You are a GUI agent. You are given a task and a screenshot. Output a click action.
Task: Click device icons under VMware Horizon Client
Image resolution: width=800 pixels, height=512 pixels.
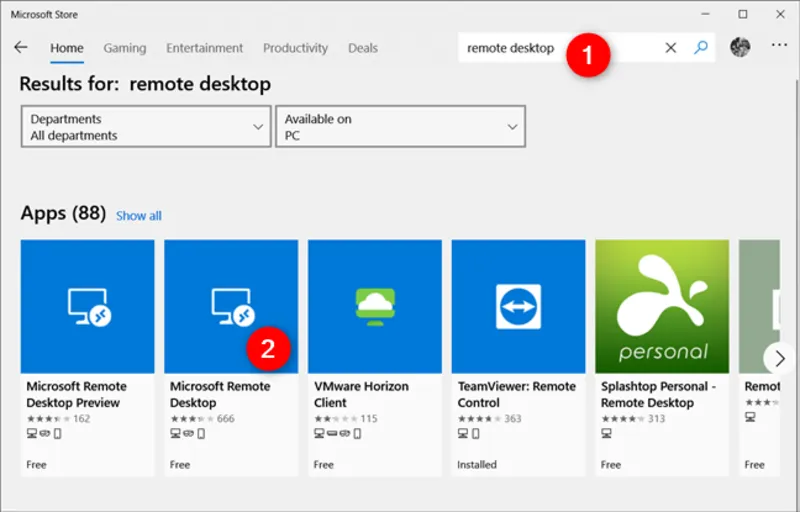(337, 433)
